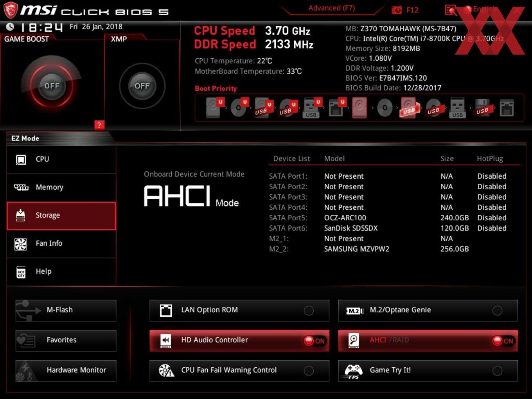Click the MotherBoard Temperature: 33°C reading

tap(248, 71)
